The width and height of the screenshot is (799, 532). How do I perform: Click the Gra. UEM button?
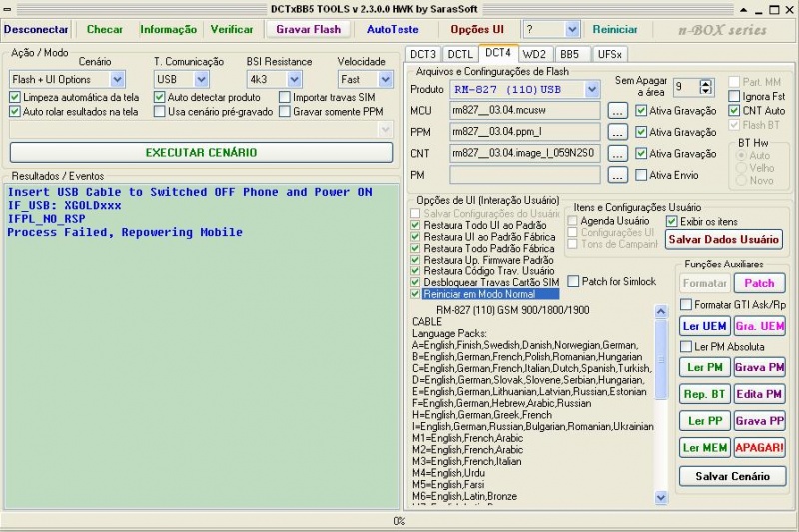(x=759, y=326)
